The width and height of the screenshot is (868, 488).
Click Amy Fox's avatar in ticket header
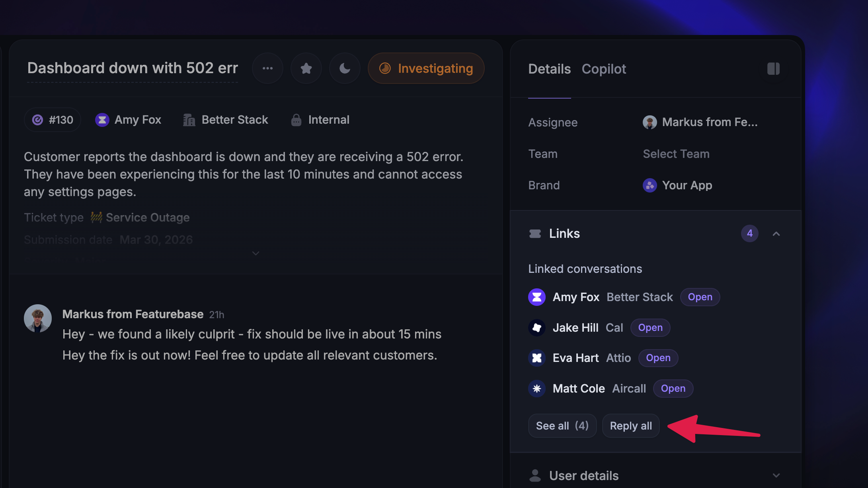pyautogui.click(x=102, y=120)
